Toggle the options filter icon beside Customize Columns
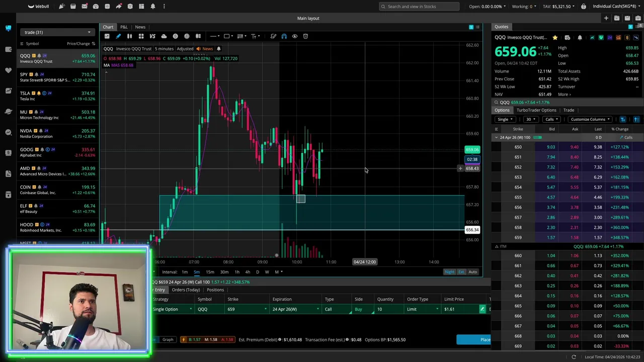This screenshot has width=644, height=362. point(622,120)
